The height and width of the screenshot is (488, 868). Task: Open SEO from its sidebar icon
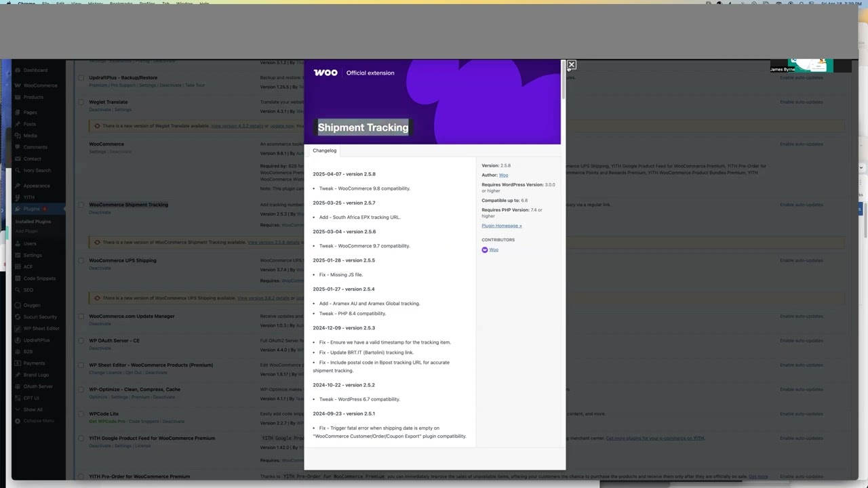17,290
